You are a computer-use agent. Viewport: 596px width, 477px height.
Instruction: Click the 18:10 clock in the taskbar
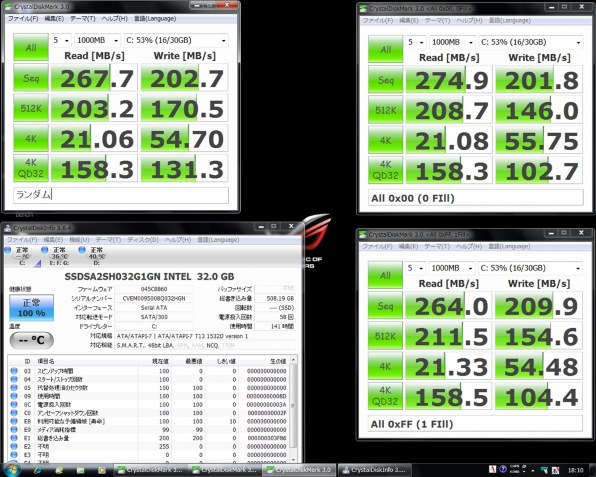tap(575, 470)
